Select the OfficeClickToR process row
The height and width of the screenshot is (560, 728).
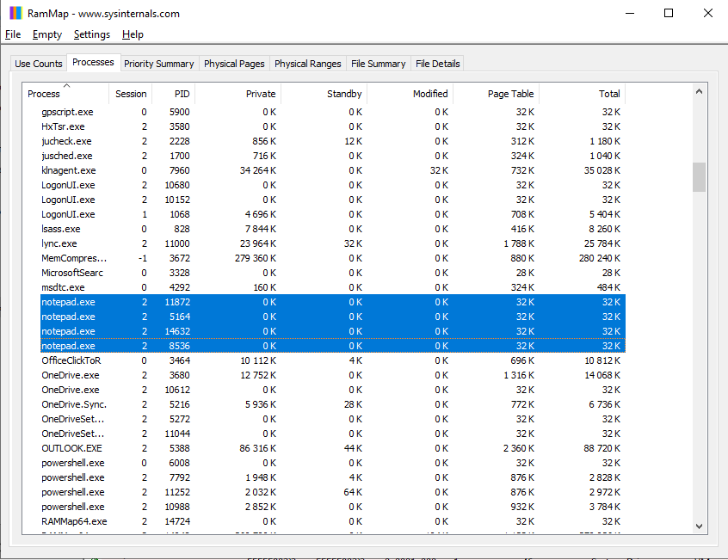pyautogui.click(x=333, y=360)
